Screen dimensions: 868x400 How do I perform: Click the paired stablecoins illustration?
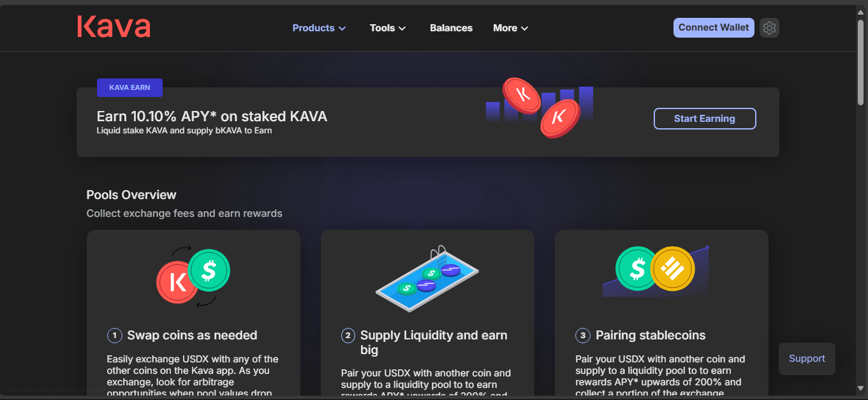[x=655, y=270]
